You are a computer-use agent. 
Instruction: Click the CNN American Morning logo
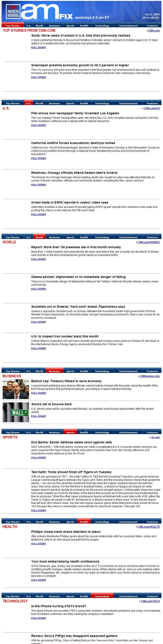(13, 11)
